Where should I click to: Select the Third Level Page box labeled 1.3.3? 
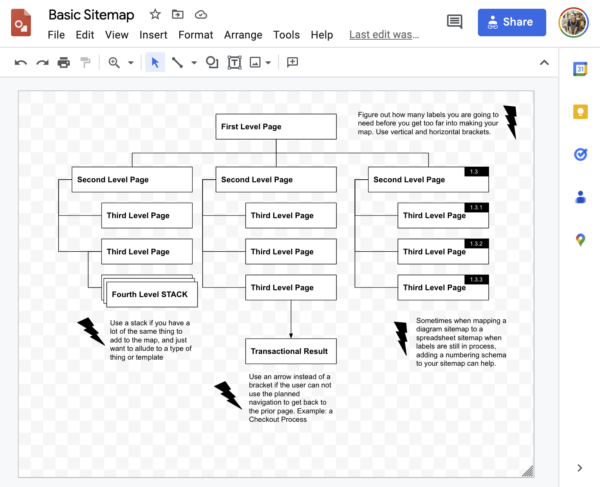[443, 287]
